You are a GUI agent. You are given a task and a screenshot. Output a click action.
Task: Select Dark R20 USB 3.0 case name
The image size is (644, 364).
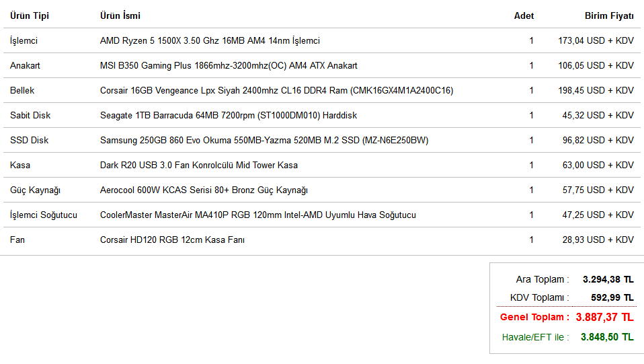[199, 165]
